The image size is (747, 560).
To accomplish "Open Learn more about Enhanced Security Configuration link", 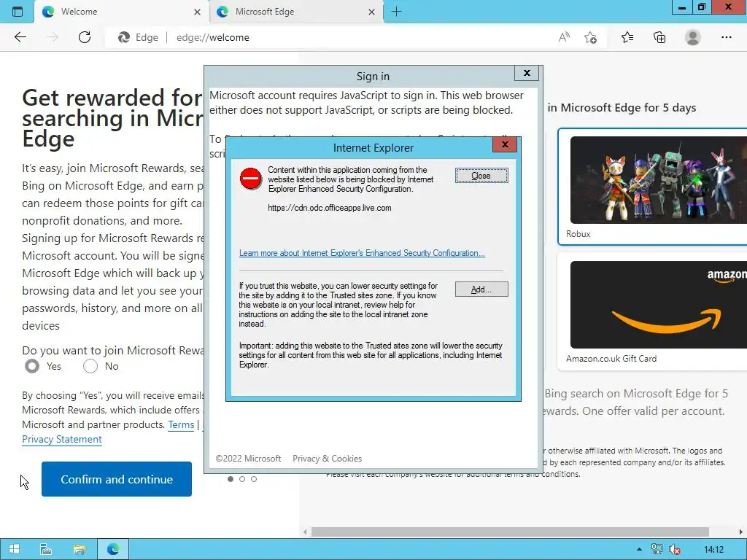I will [x=362, y=253].
